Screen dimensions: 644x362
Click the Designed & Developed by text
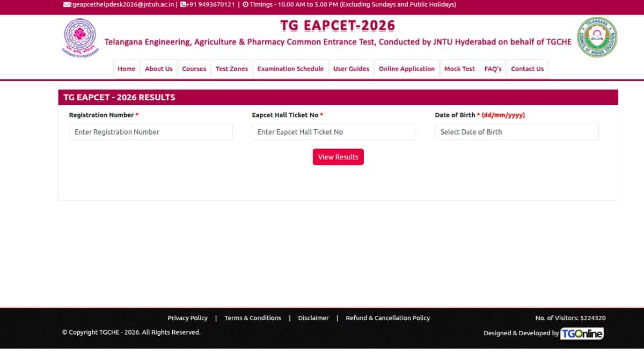click(x=521, y=333)
